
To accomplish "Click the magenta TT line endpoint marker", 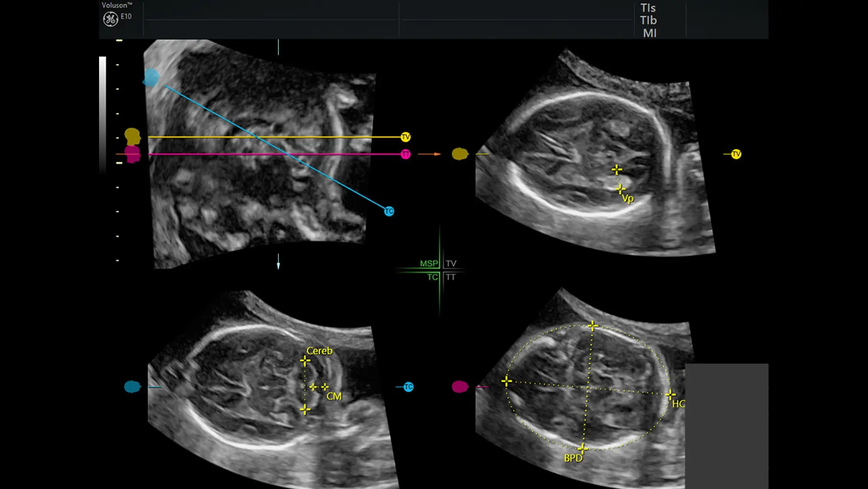I will tap(405, 154).
